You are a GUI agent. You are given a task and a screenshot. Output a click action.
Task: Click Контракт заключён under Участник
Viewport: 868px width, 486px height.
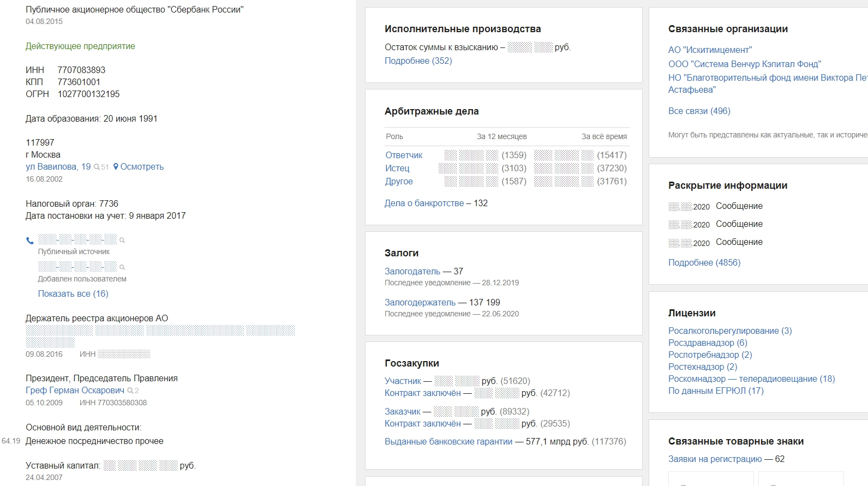click(423, 393)
